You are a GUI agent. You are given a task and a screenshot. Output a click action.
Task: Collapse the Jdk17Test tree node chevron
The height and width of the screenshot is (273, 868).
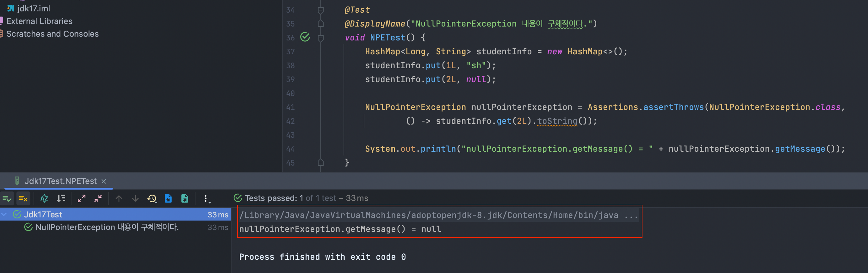pos(4,214)
